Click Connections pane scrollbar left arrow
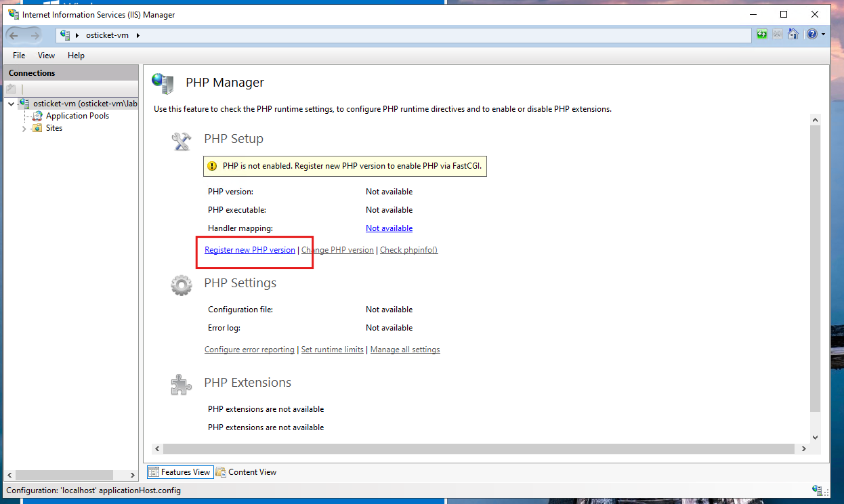 9,475
